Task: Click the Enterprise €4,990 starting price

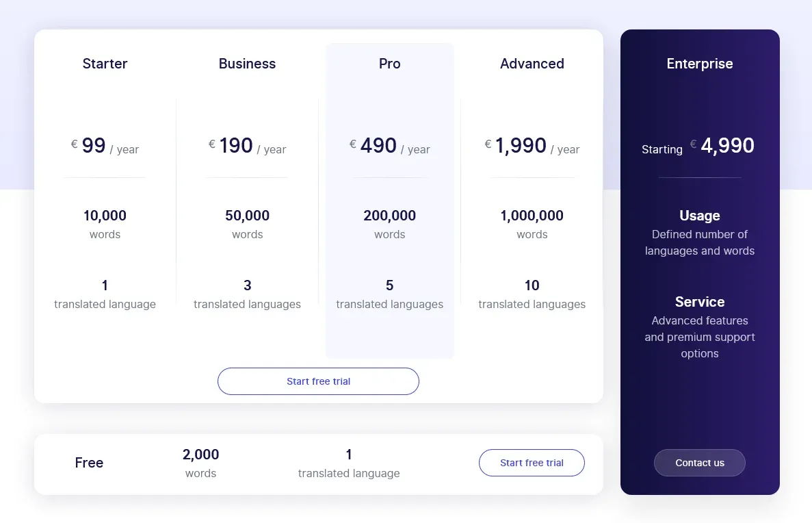Action: 726,146
